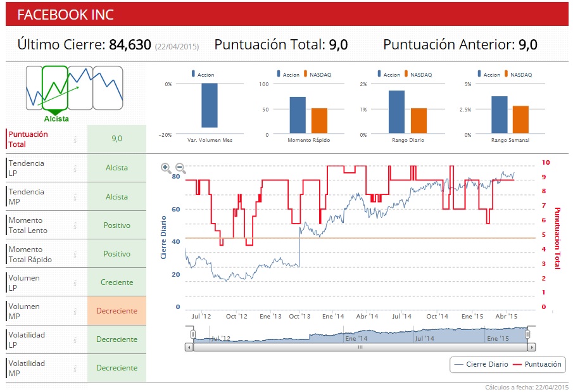Open the Volumen LP row info icon
The width and height of the screenshot is (573, 392).
click(75, 282)
